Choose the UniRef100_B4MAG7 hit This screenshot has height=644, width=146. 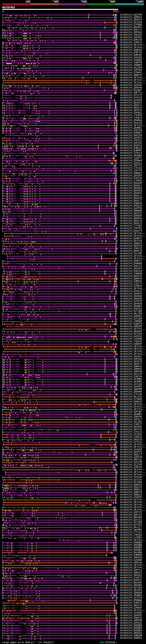point(131,133)
